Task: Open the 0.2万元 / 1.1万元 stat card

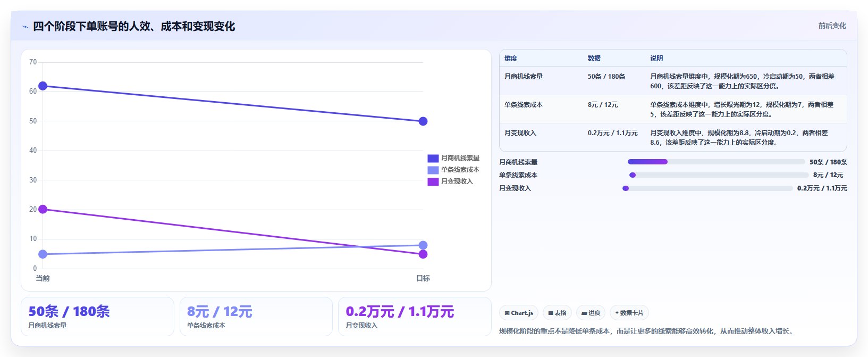Action: 415,317
